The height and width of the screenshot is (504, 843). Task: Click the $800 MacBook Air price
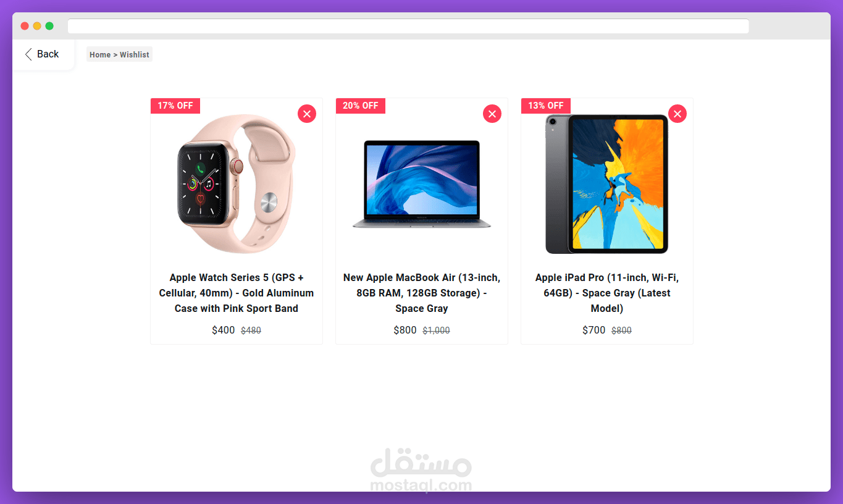pos(405,330)
